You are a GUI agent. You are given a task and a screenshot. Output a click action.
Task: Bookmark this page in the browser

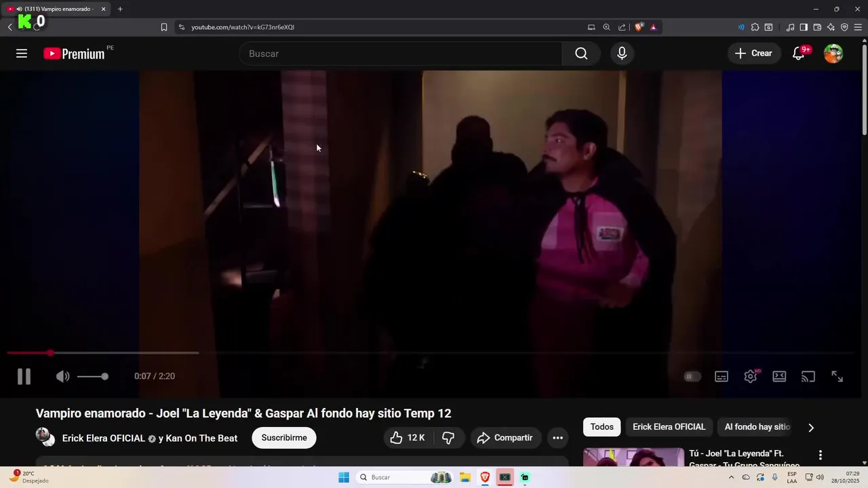(x=164, y=27)
